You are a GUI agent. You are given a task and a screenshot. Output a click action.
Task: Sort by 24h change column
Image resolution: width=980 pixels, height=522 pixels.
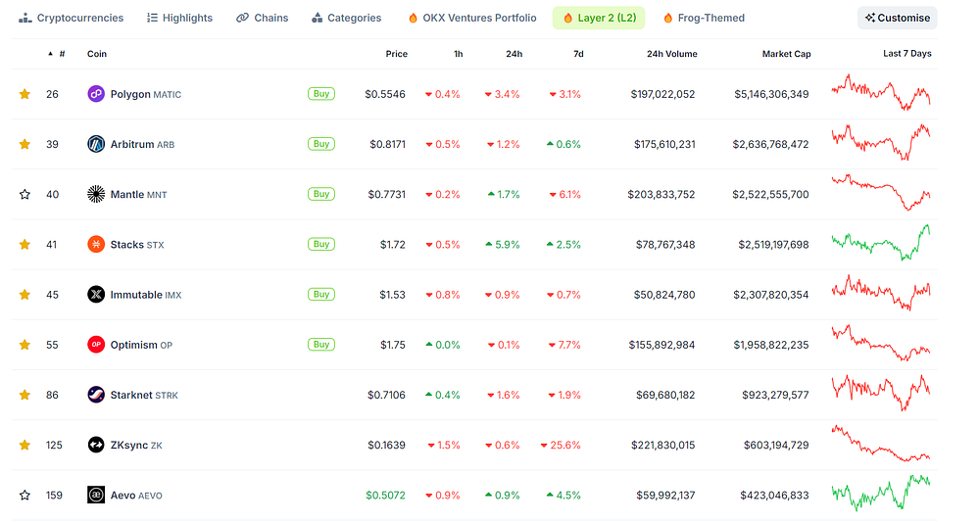514,54
